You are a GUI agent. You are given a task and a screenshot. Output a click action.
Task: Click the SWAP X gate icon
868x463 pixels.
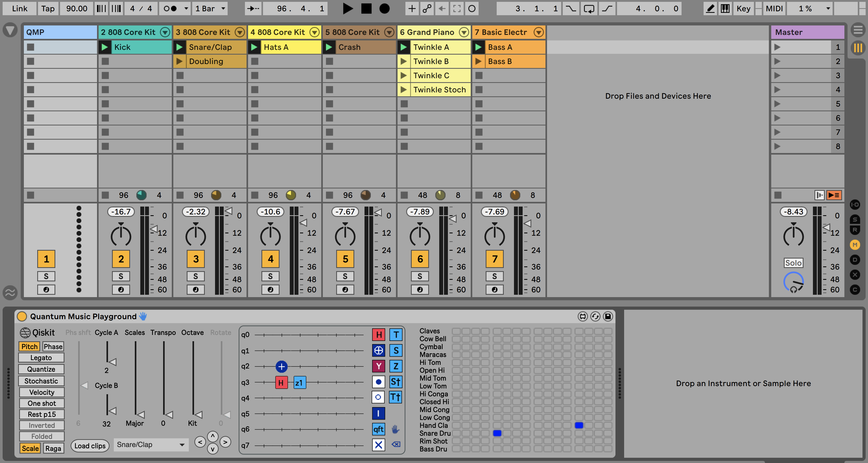click(378, 445)
